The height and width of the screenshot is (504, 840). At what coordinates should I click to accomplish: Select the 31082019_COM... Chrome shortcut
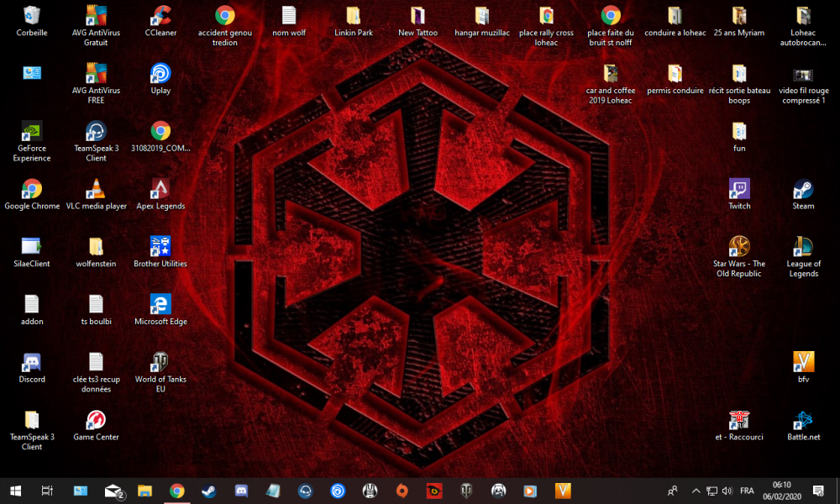coord(160,137)
